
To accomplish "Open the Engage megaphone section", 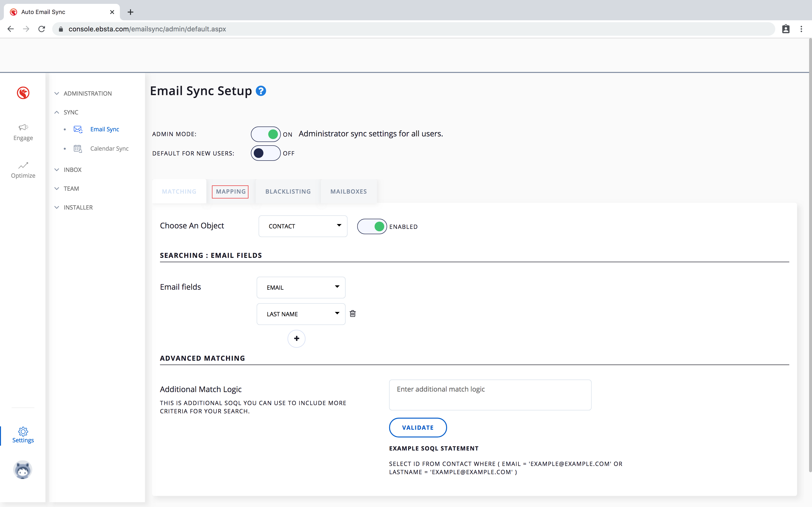I will (23, 132).
